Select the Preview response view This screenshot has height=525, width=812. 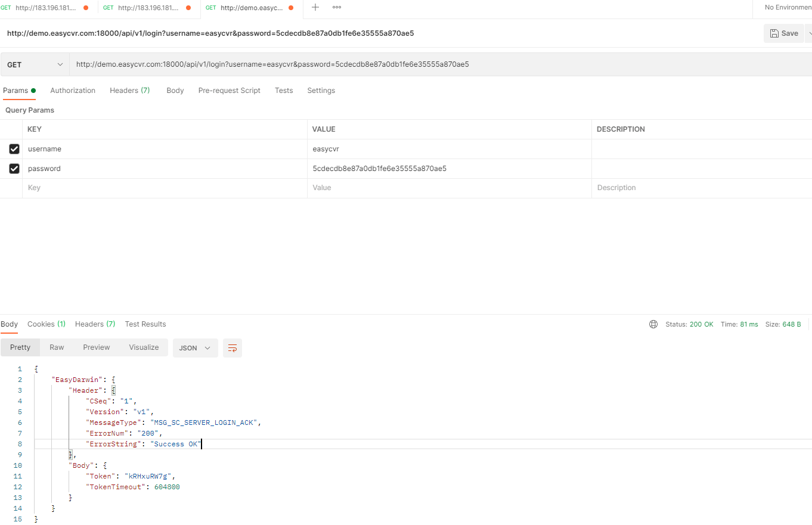pyautogui.click(x=96, y=347)
